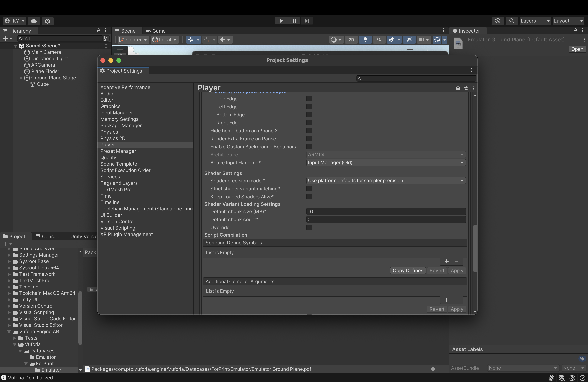The width and height of the screenshot is (588, 382).
Task: Select XR Plugin Management settings category
Action: tap(126, 234)
